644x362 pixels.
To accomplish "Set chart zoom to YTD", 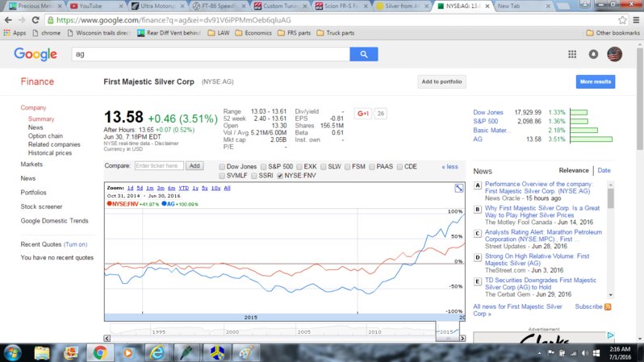I will (183, 188).
